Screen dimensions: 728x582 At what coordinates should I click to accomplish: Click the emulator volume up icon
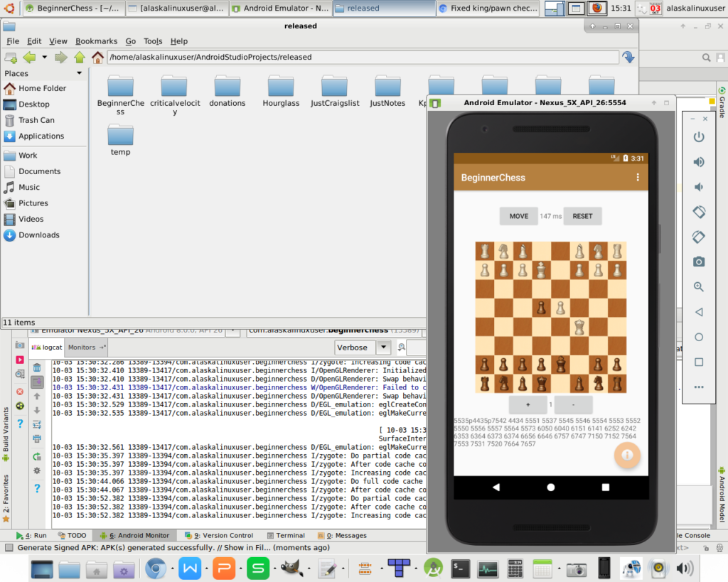699,162
